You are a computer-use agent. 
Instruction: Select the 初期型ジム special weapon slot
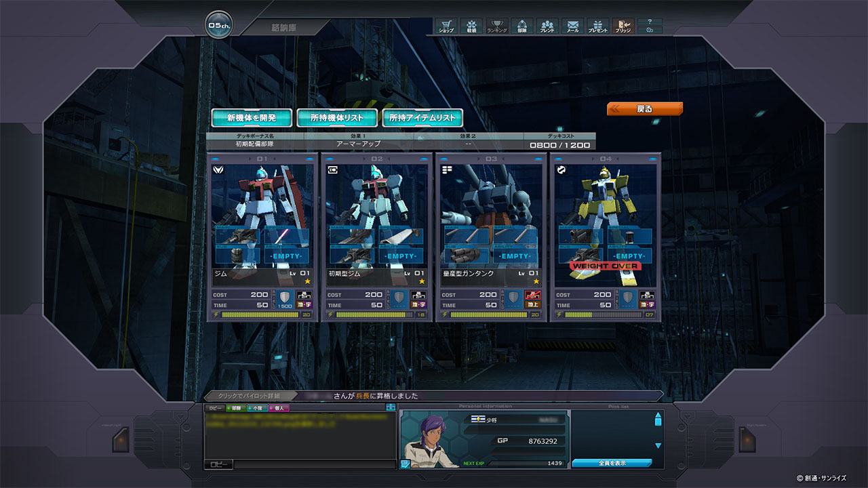400,236
